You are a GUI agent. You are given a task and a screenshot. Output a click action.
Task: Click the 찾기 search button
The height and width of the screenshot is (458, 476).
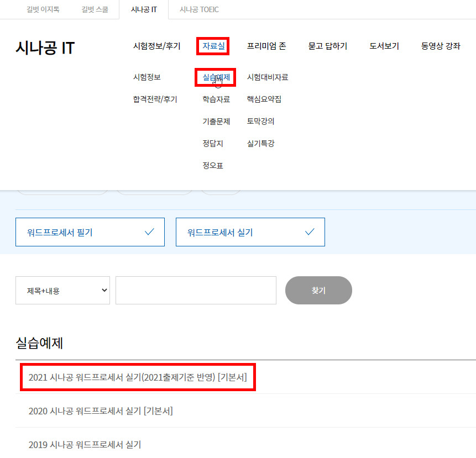tap(318, 290)
